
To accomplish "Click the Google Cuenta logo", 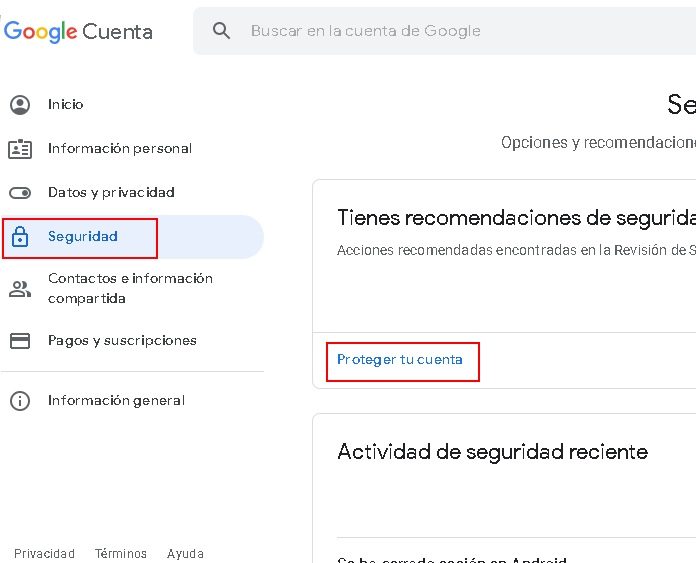I will click(x=78, y=31).
